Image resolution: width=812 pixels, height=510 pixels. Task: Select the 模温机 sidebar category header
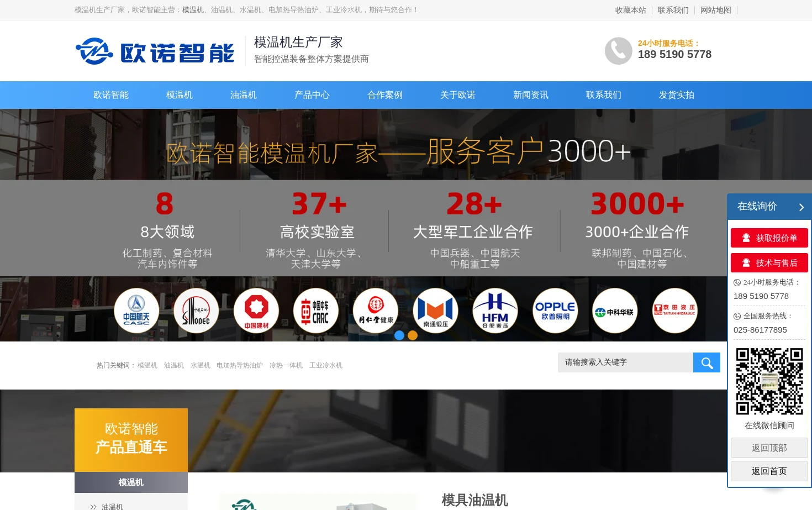[131, 482]
